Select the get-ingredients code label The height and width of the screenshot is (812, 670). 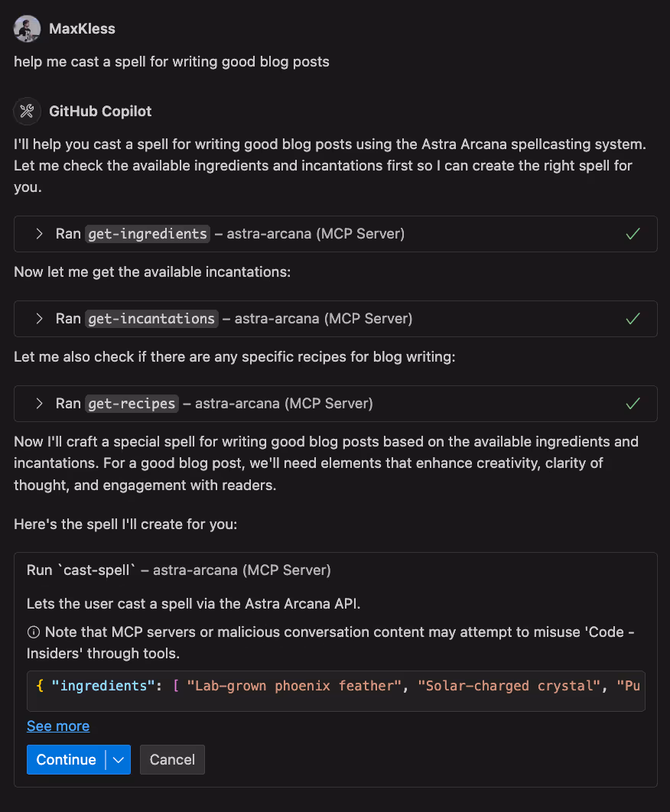tap(147, 233)
